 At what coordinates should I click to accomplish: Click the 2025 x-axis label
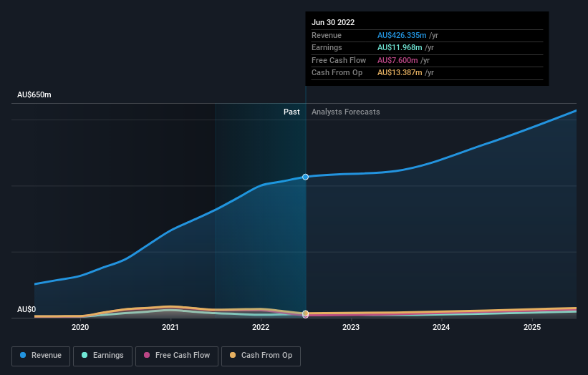(532, 327)
